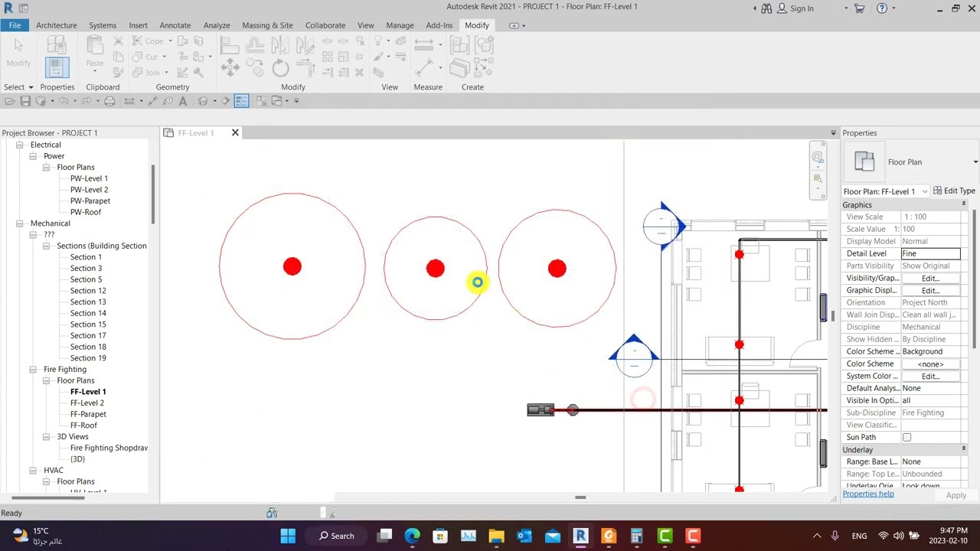The height and width of the screenshot is (551, 980).
Task: Click the Floor Plan type thumbnail in Properties
Action: coord(864,161)
